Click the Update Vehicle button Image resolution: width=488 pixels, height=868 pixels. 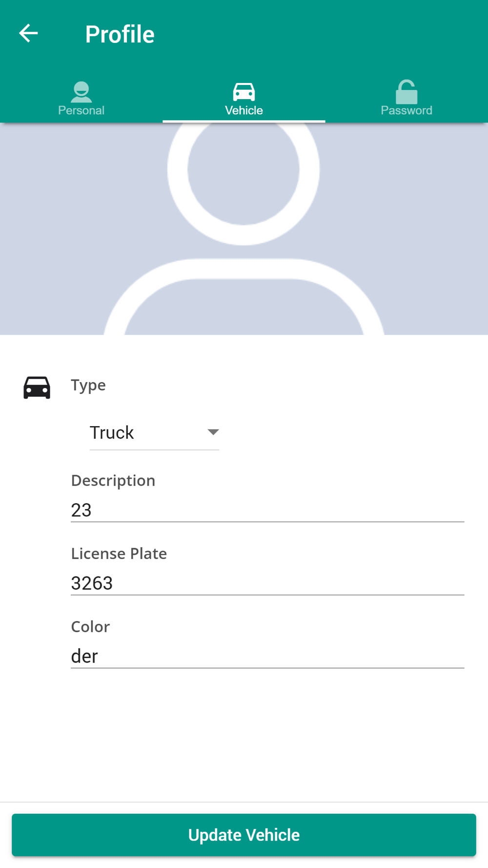point(244,835)
